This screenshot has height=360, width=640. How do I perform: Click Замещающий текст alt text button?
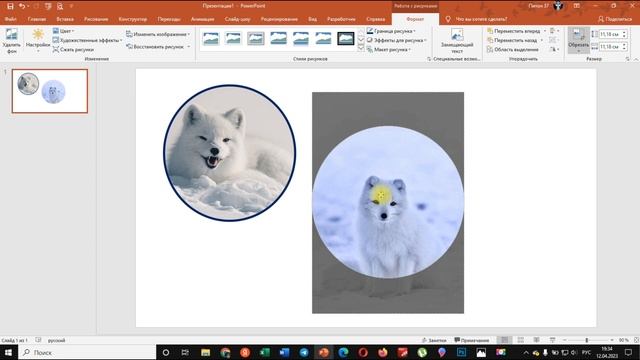[x=457, y=41]
